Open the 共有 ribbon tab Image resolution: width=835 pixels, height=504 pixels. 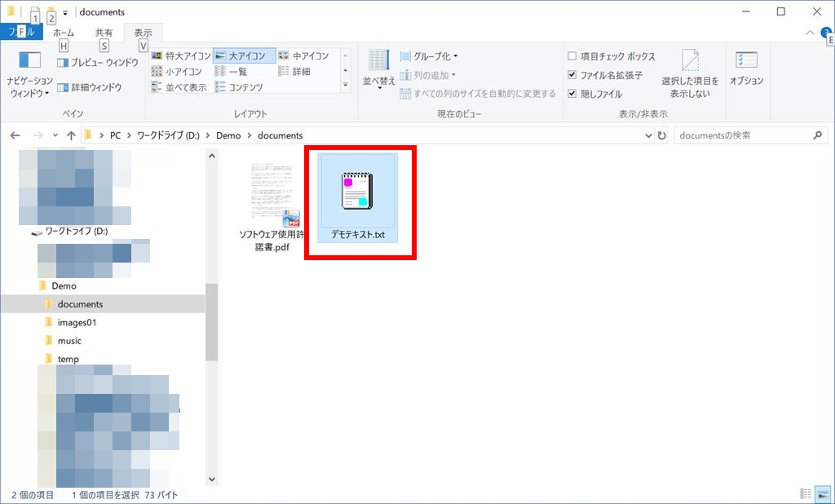[x=104, y=33]
